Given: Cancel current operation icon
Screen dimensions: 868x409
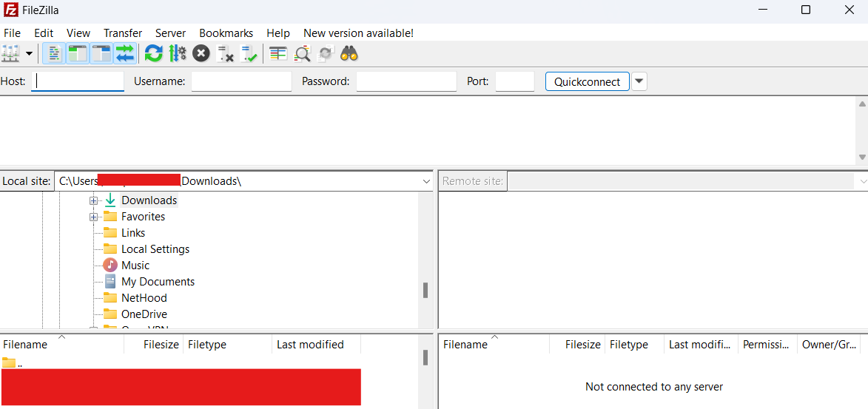Looking at the screenshot, I should 201,54.
